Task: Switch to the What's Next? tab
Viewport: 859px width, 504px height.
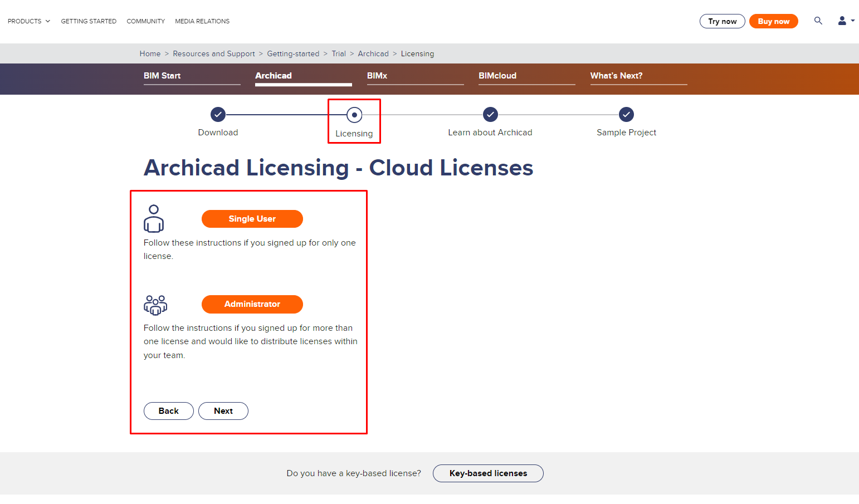Action: pos(638,76)
